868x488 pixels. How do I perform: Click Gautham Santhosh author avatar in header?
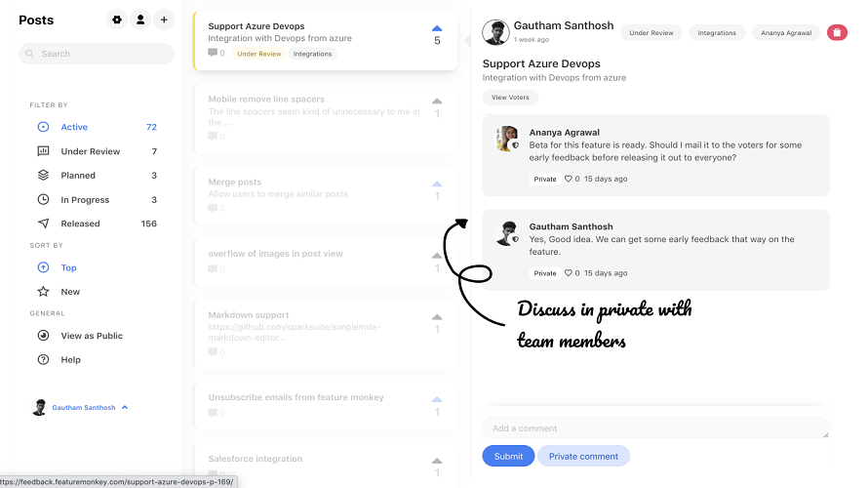tap(495, 32)
